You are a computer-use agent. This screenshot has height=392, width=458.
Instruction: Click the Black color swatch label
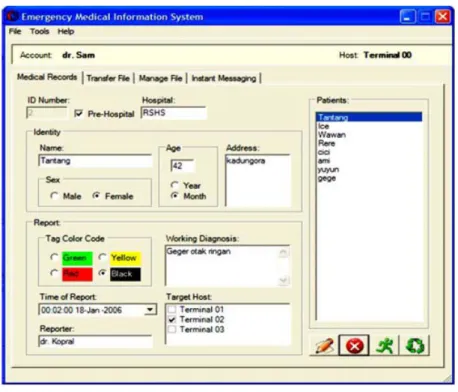click(x=125, y=274)
